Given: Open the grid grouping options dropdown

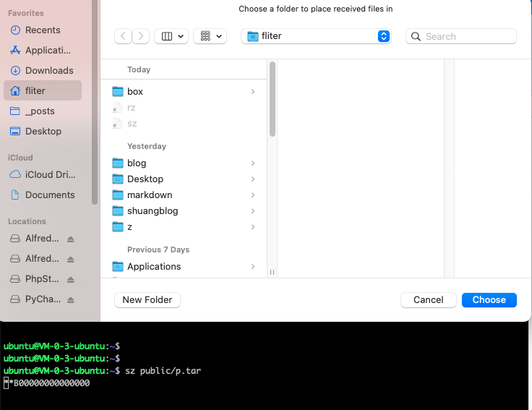Looking at the screenshot, I should pos(210,36).
